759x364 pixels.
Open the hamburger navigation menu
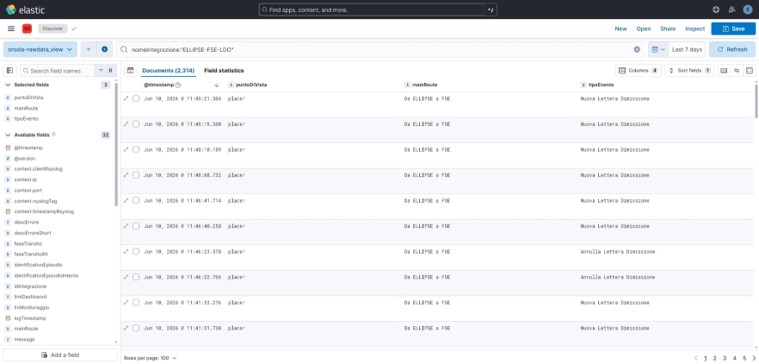point(11,29)
